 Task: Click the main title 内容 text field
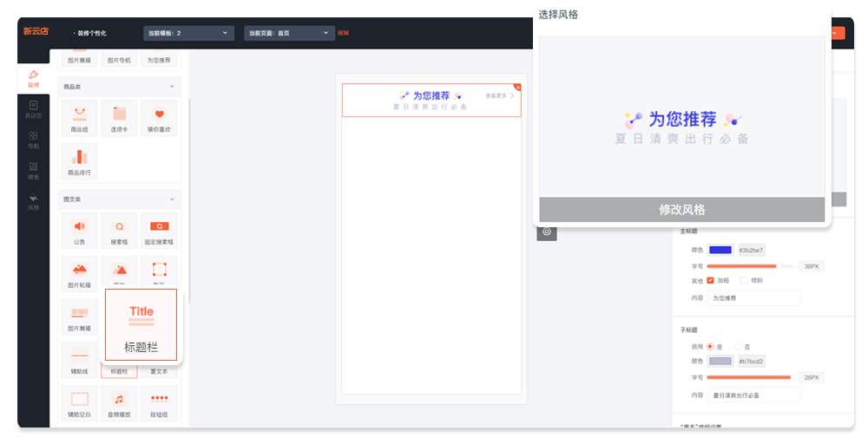coord(753,297)
